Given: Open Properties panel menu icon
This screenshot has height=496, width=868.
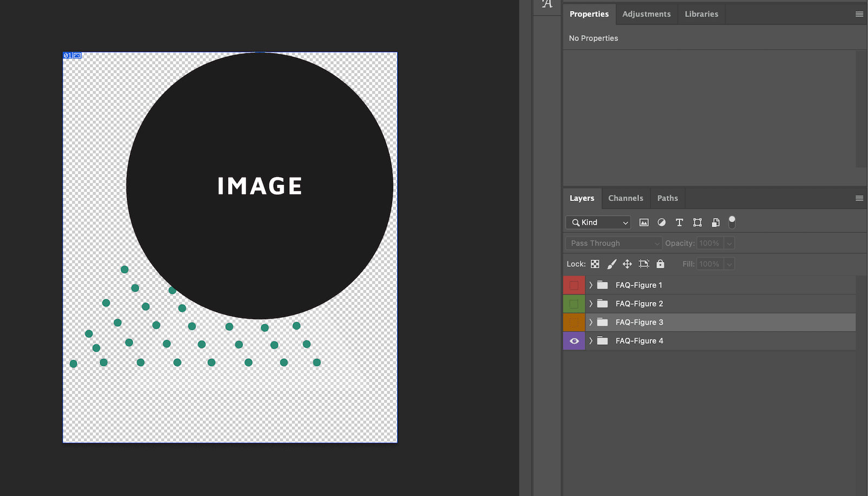Looking at the screenshot, I should pos(859,14).
